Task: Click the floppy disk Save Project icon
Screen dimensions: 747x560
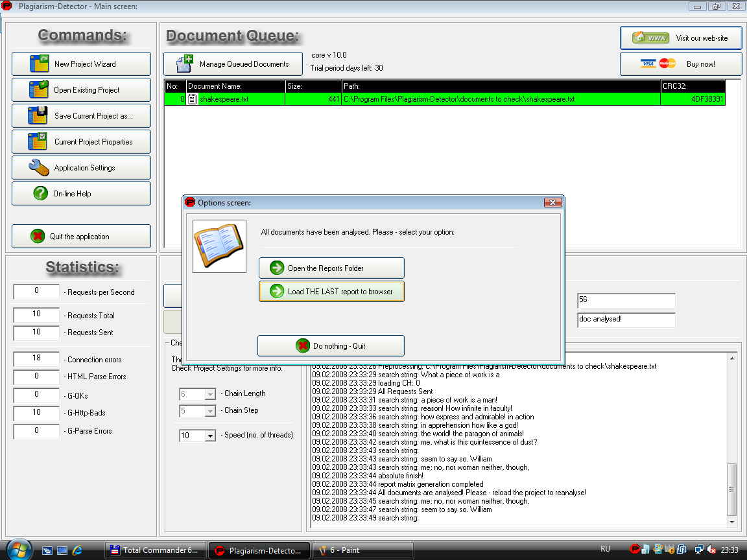Action: click(x=38, y=116)
